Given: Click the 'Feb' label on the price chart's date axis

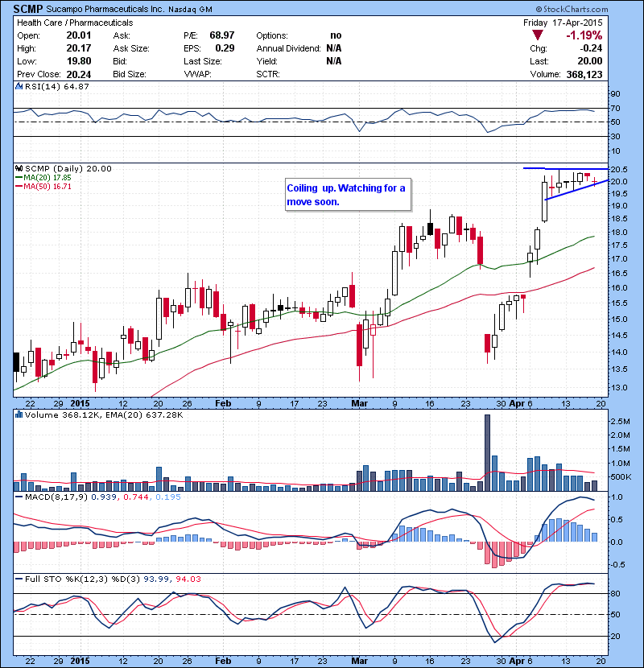Looking at the screenshot, I should (223, 403).
